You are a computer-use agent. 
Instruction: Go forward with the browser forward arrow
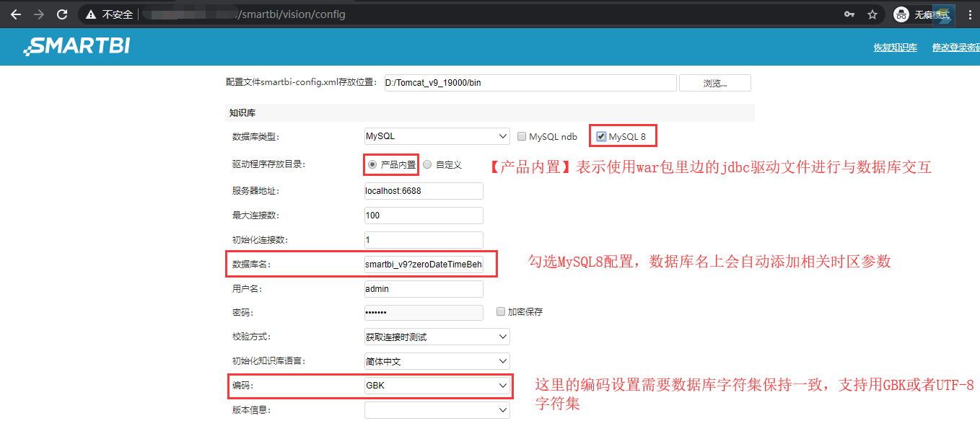tap(39, 14)
